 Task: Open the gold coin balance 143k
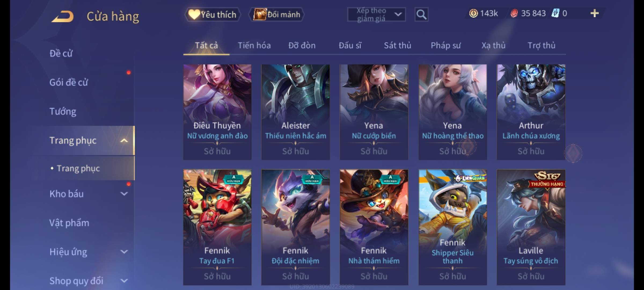coord(484,13)
